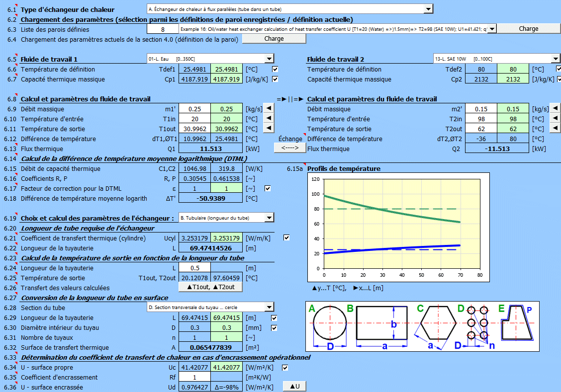This screenshot has width=561, height=392.
Task: Uncheck the Uc clean surface checkbox
Action: pos(286,367)
